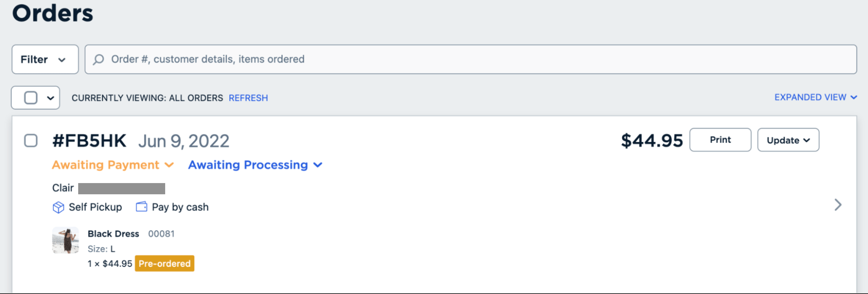Click the Black Dress product thumbnail
This screenshot has width=868, height=294.
click(65, 241)
